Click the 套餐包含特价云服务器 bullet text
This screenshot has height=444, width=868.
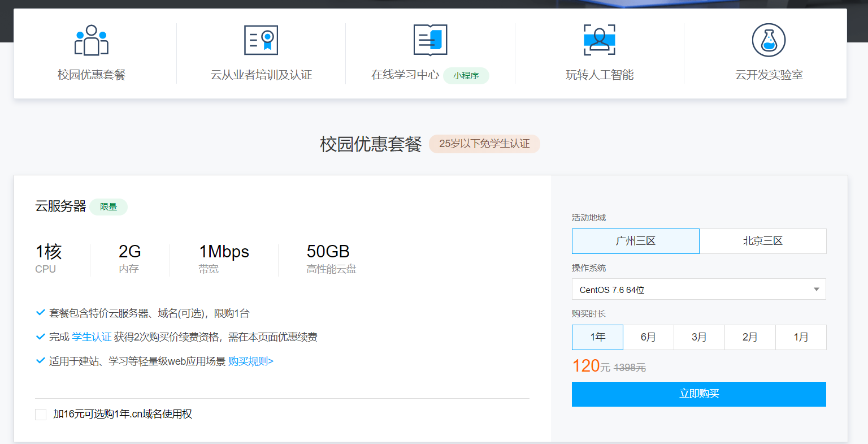[149, 313]
